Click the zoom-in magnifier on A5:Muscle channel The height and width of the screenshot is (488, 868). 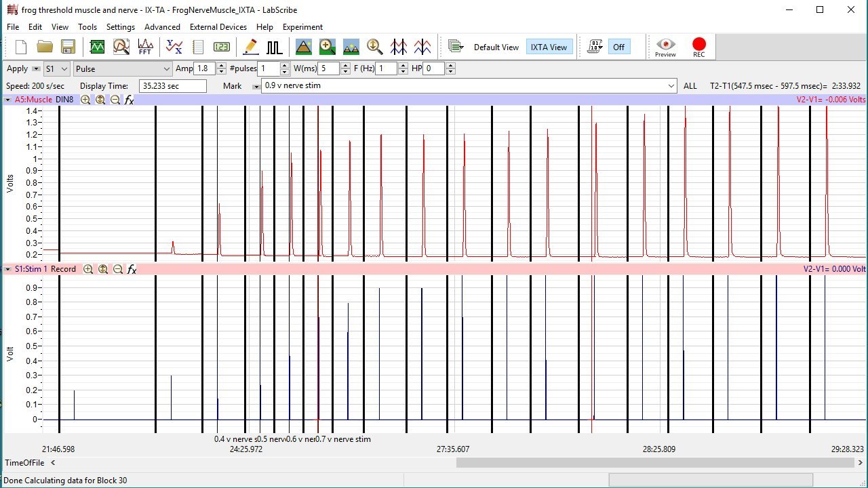(84, 99)
